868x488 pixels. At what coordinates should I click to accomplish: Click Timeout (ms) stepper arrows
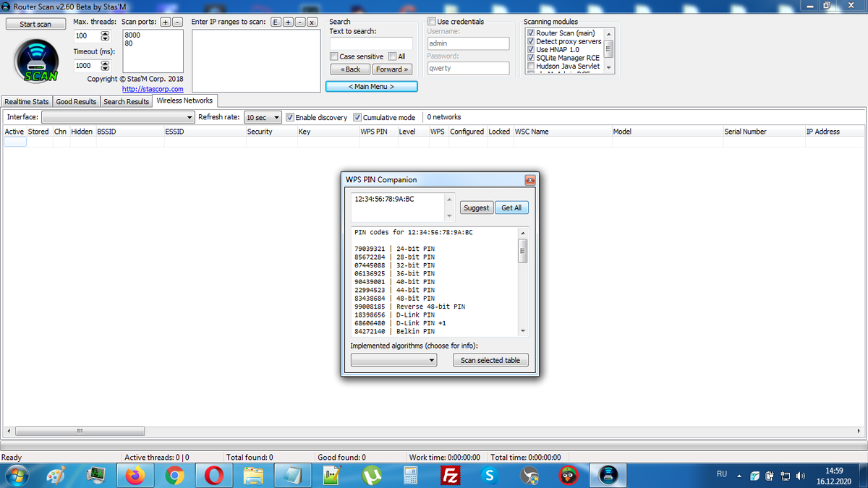click(x=106, y=65)
